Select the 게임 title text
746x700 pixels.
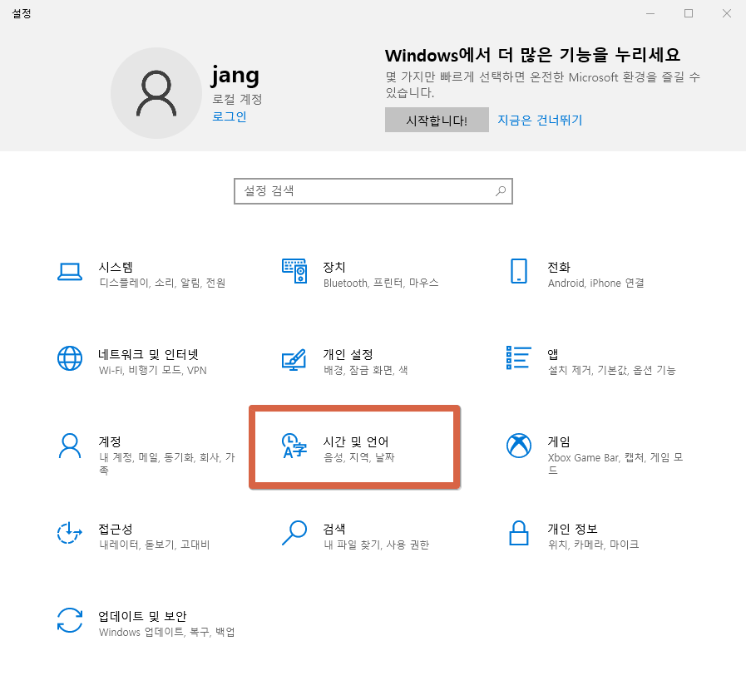[559, 441]
